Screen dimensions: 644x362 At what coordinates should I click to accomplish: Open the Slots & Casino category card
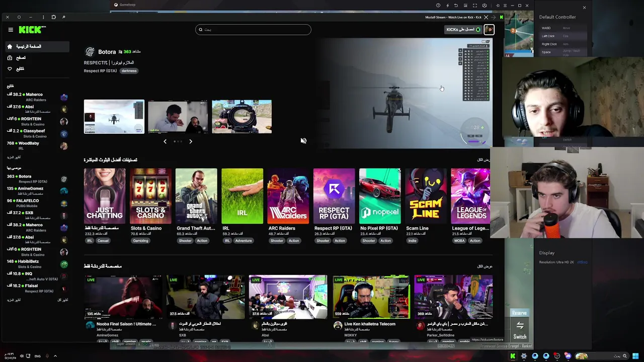[150, 196]
